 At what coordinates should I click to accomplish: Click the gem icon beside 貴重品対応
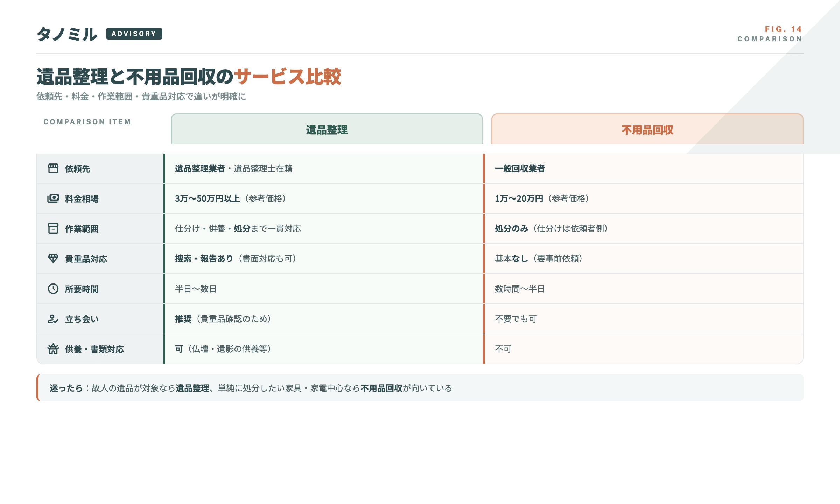[53, 259]
